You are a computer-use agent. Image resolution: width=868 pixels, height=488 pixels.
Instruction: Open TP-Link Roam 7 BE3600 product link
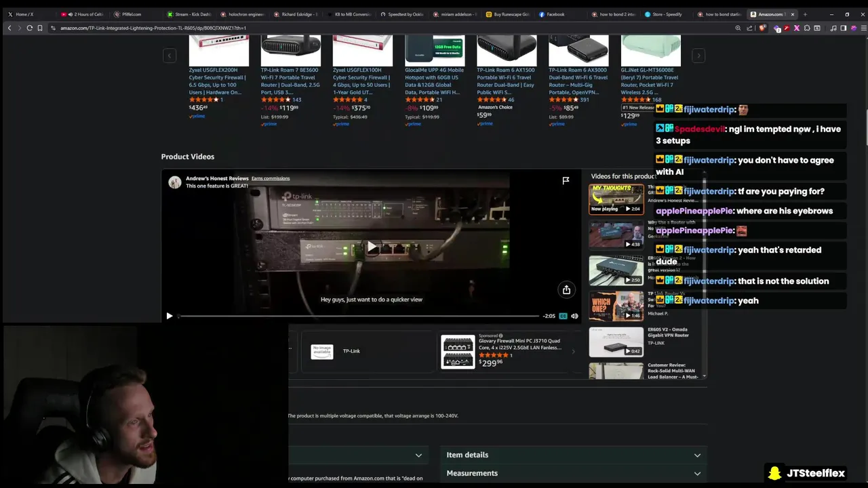[290, 81]
